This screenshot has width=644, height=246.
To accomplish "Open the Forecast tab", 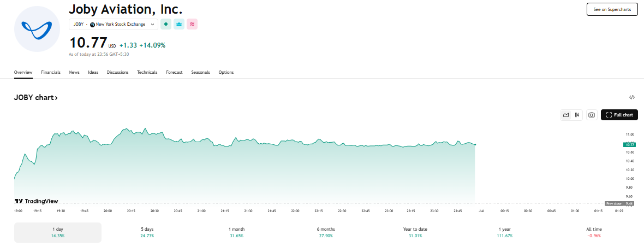I will click(x=174, y=72).
